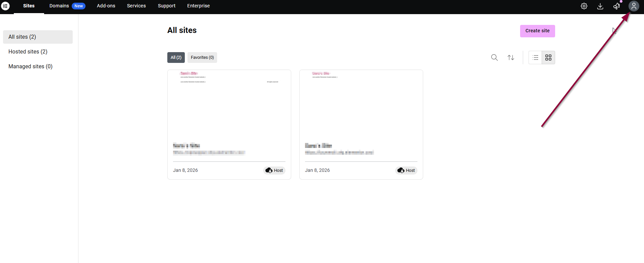Open the announcements megaphone icon

[x=616, y=6]
